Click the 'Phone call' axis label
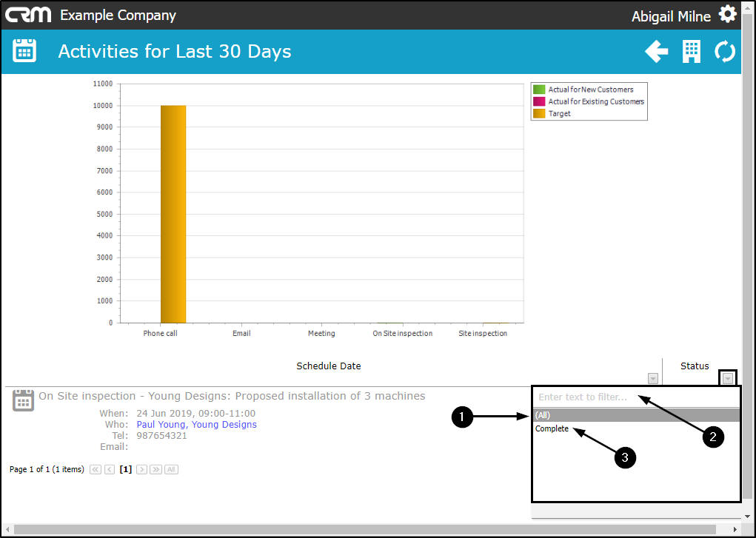756x538 pixels. [x=161, y=333]
